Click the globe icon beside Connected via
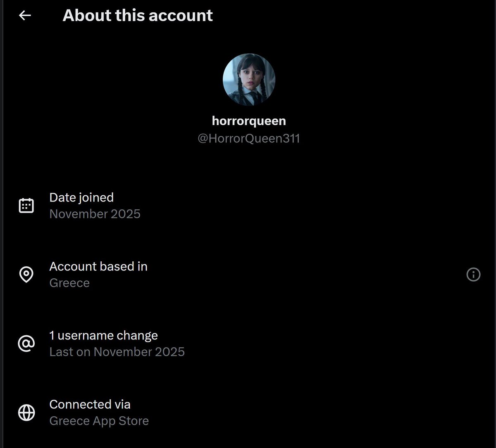This screenshot has height=448, width=496. (x=26, y=412)
